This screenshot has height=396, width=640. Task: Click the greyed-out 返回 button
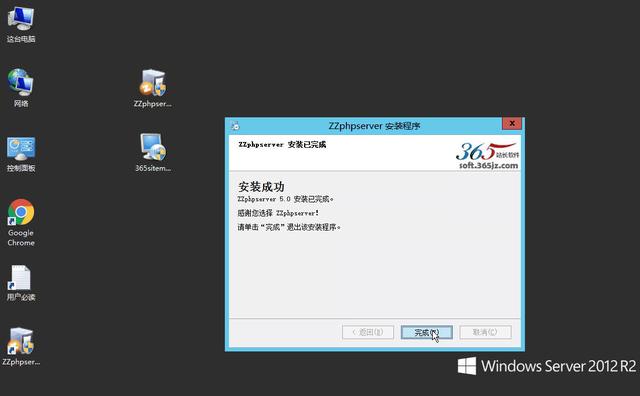368,332
